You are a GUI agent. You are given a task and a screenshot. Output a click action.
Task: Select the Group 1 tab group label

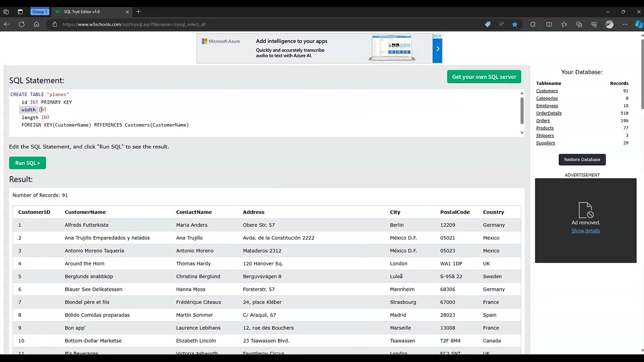[x=39, y=12]
